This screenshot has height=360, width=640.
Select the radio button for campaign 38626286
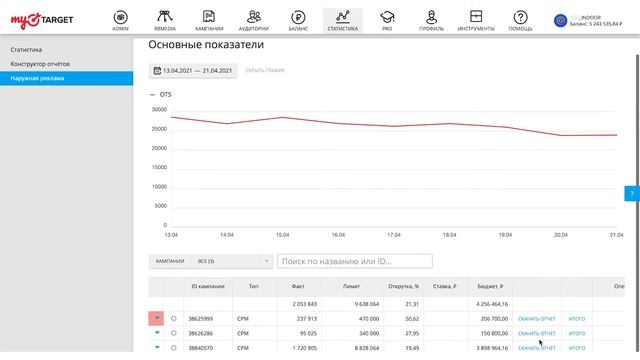click(x=174, y=333)
